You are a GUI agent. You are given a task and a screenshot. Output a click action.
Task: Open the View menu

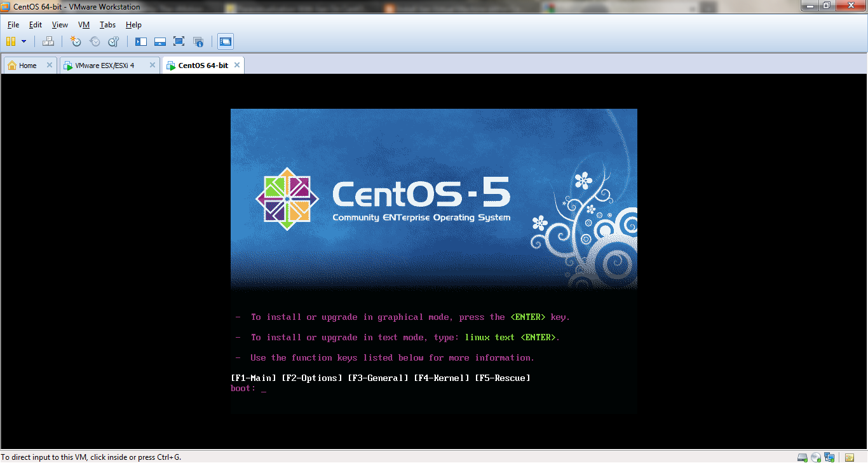click(60, 25)
